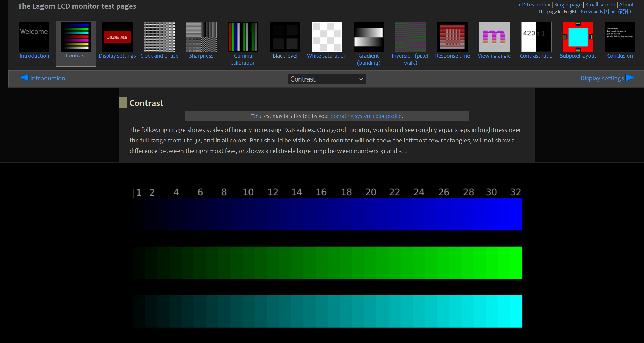
Task: Click the Introduction label under the Welcome thumbnail
Action: pyautogui.click(x=34, y=56)
